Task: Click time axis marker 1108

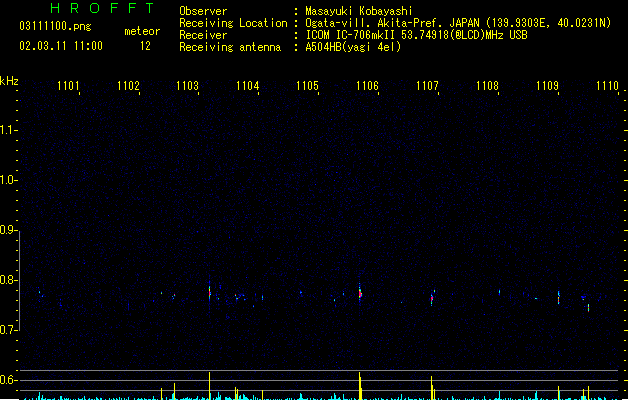Action: [487, 86]
